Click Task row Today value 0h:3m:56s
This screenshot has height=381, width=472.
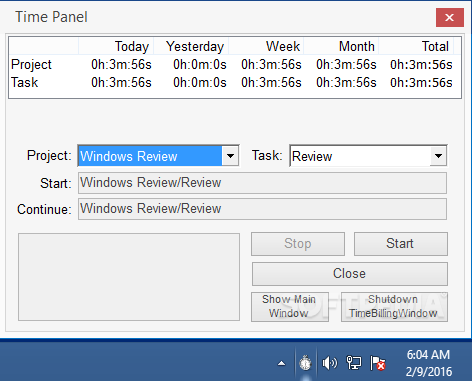coord(121,83)
